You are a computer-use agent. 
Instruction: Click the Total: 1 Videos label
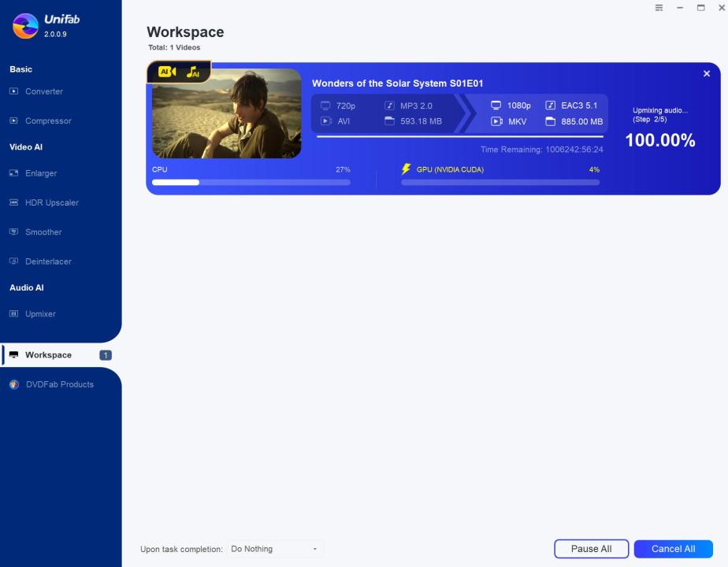(174, 47)
